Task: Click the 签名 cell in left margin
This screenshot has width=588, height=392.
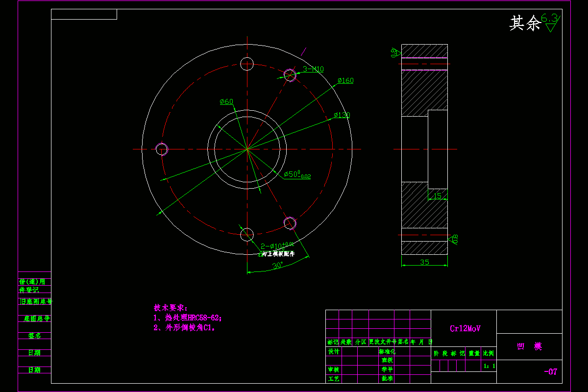Action: click(x=34, y=336)
